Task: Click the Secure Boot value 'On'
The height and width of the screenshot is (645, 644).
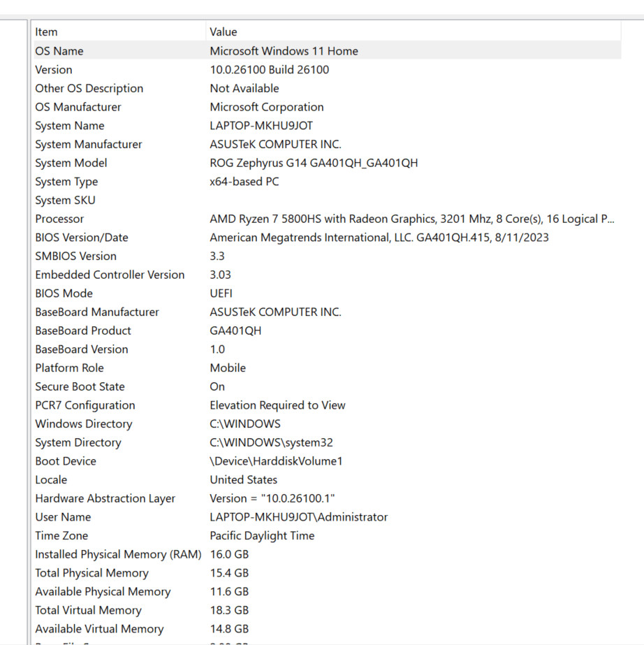Action: [x=217, y=386]
